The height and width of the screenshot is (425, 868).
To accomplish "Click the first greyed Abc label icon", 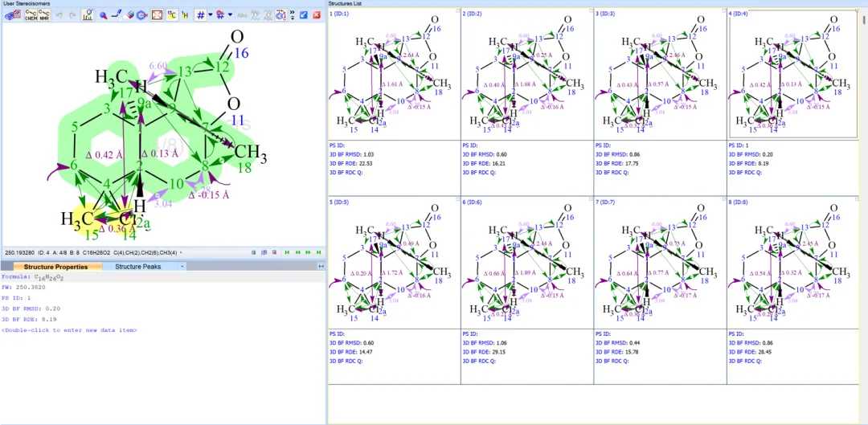I will click(x=243, y=15).
